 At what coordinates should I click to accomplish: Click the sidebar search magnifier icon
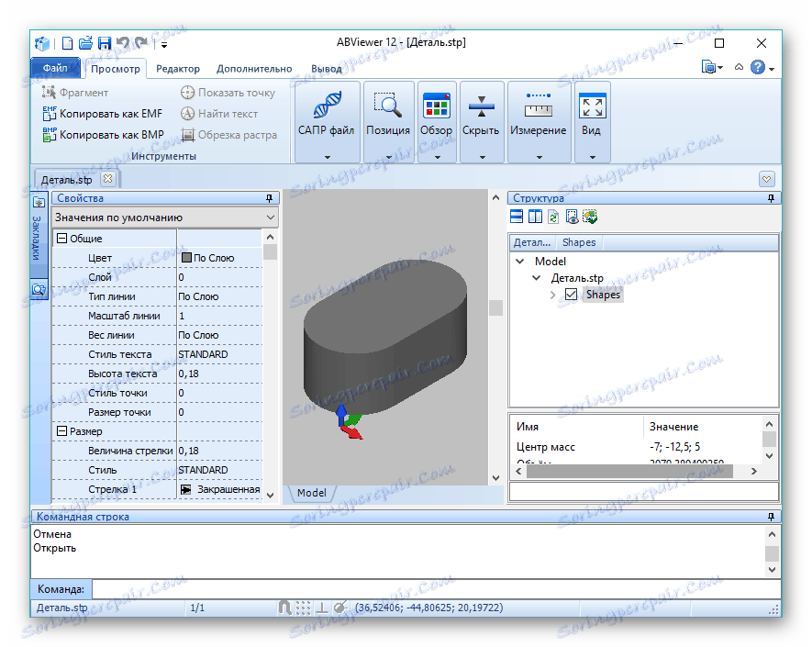[x=39, y=290]
